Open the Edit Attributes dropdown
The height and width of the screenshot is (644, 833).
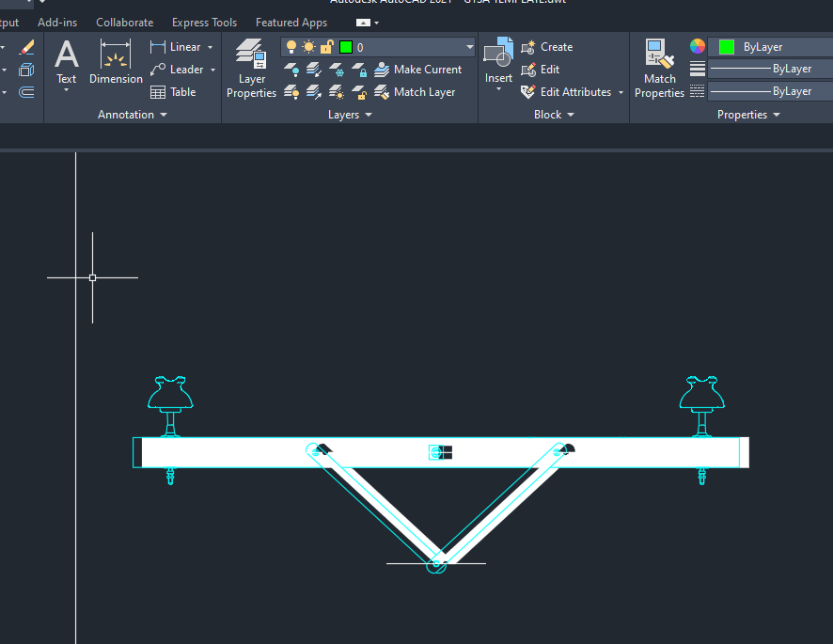click(x=619, y=92)
